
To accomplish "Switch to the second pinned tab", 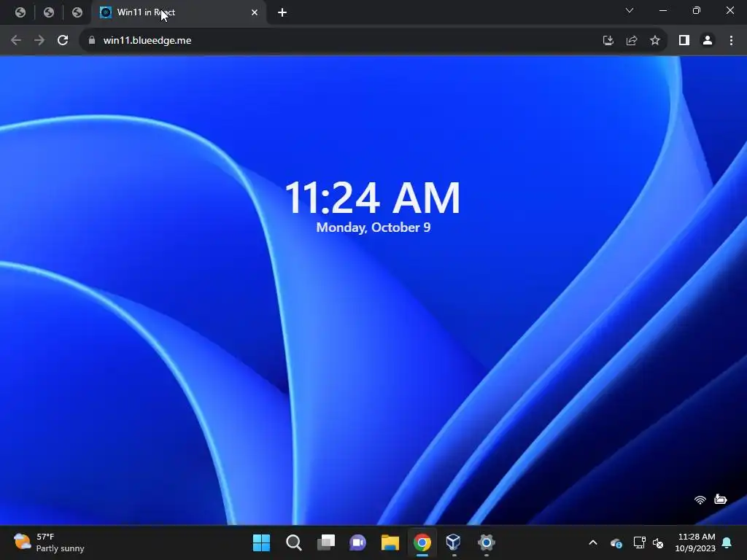I will click(x=49, y=12).
